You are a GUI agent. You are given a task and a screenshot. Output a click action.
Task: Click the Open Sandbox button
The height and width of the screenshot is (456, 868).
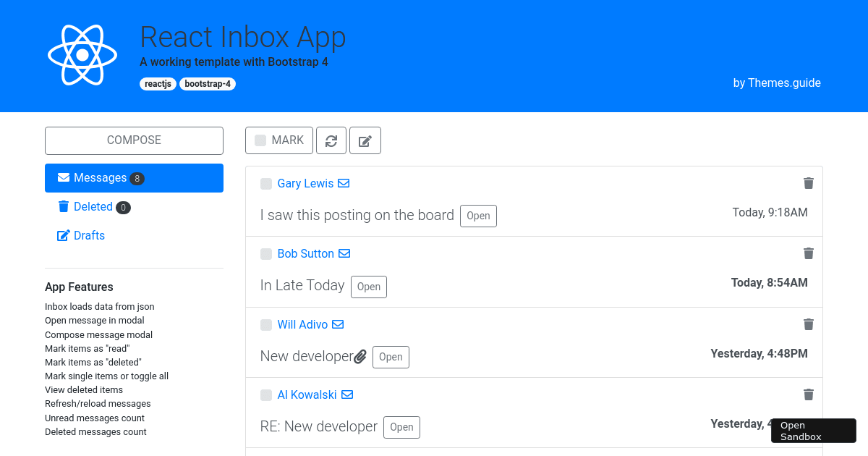tap(813, 430)
